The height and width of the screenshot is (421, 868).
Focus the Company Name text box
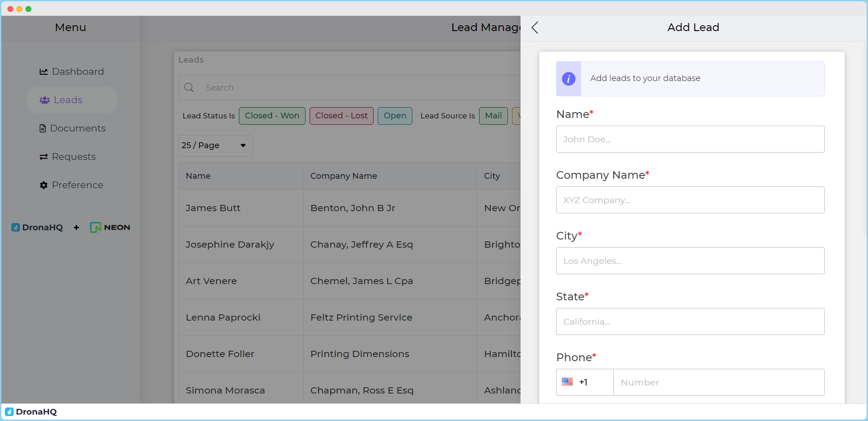(x=690, y=200)
